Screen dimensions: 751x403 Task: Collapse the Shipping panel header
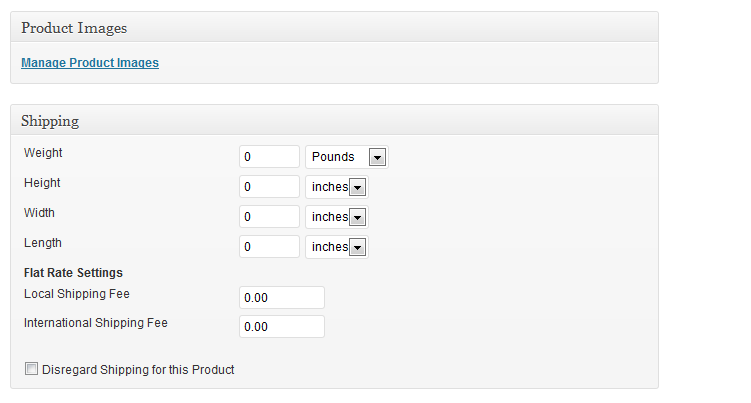334,121
